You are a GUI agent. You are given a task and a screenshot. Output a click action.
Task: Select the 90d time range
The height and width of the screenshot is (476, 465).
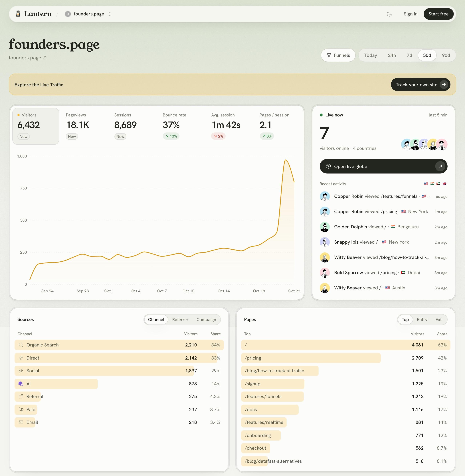click(x=446, y=55)
